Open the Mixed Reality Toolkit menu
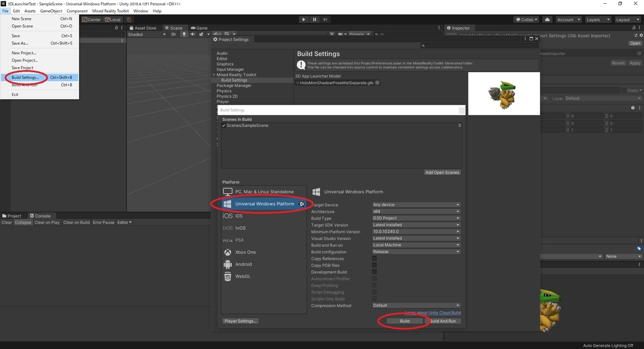 (111, 11)
